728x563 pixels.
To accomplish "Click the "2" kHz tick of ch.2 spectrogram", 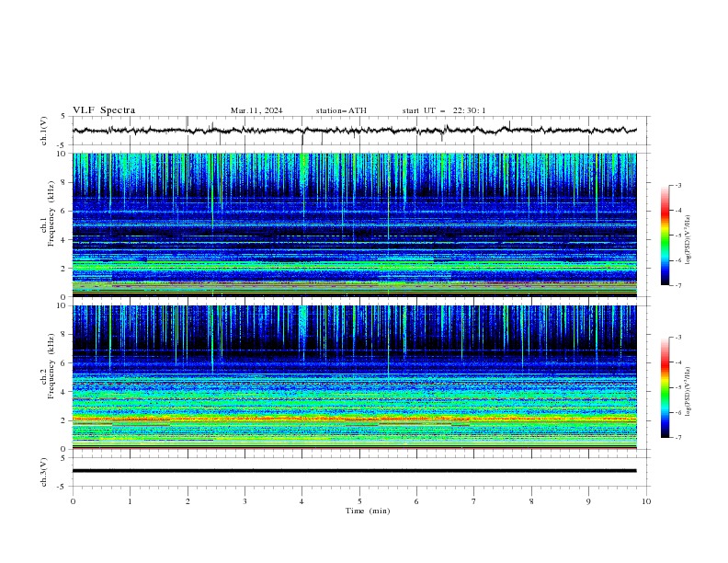I will click(x=64, y=420).
